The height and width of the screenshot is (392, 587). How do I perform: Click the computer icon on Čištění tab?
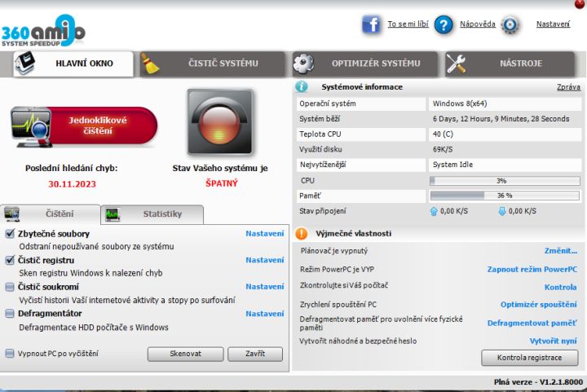[x=11, y=214]
